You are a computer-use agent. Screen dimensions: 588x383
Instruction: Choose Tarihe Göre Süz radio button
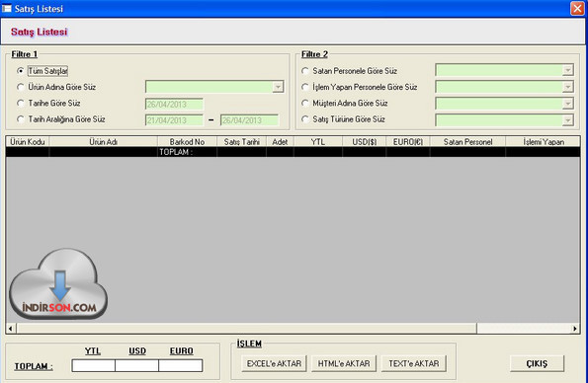pyautogui.click(x=21, y=103)
